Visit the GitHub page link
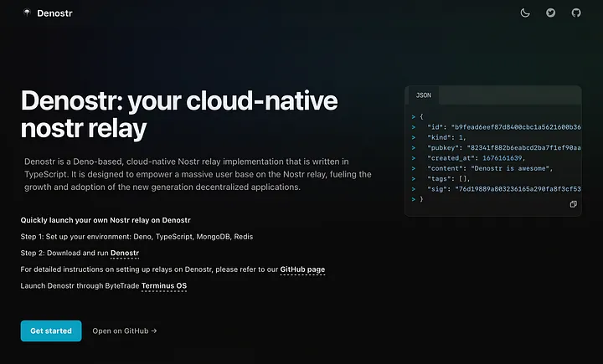 pos(302,269)
